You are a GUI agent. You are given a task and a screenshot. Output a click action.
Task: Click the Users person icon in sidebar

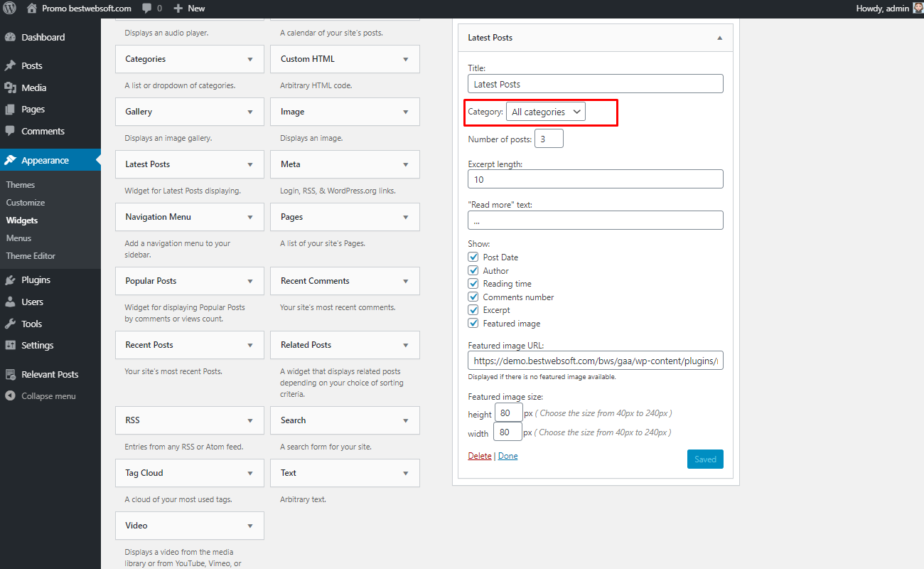point(10,302)
